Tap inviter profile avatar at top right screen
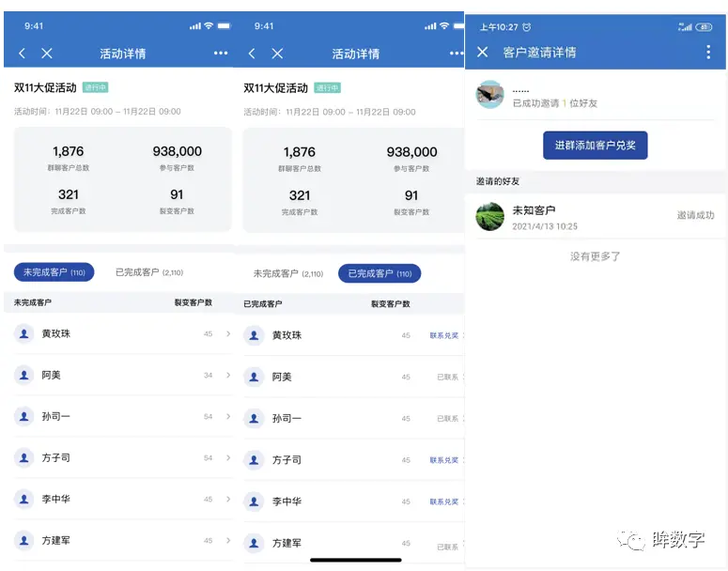This screenshot has height=571, width=728. (x=490, y=95)
